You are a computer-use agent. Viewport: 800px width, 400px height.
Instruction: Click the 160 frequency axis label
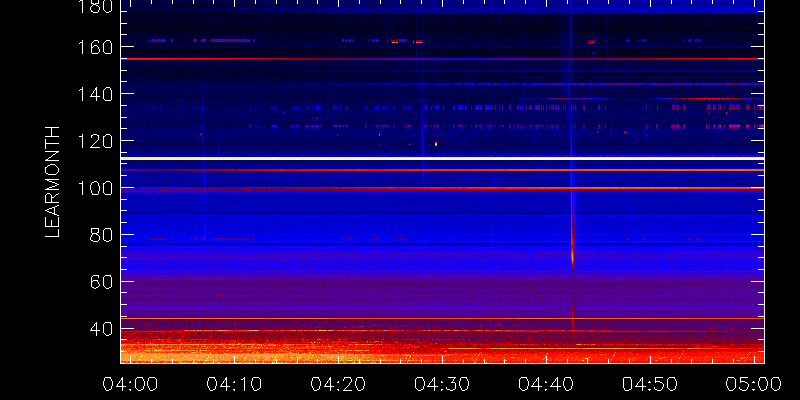tap(96, 47)
